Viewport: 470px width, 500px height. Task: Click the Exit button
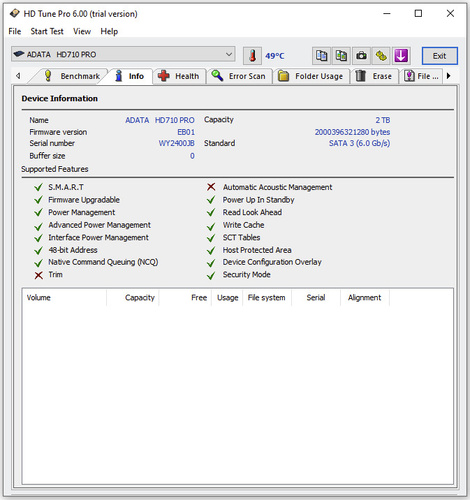point(440,56)
